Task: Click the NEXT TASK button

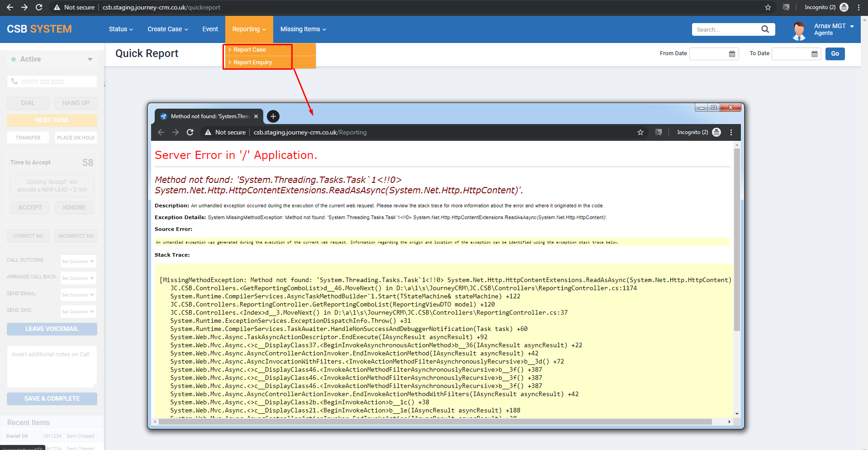Action: [52, 120]
